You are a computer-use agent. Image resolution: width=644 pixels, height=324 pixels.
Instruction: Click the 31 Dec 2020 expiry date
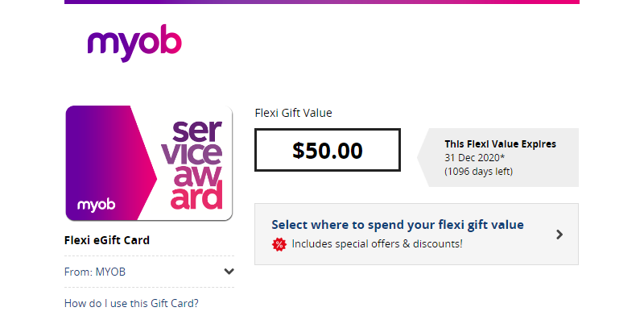point(474,157)
